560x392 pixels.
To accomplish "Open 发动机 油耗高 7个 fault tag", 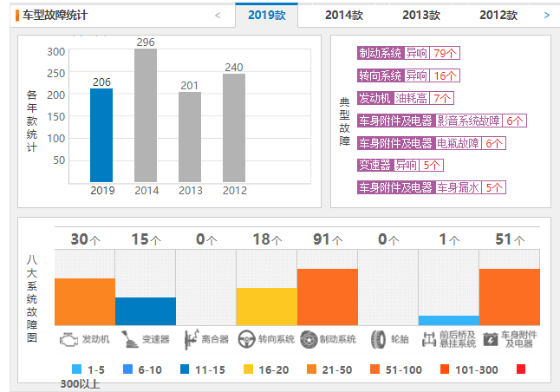I will 406,98.
